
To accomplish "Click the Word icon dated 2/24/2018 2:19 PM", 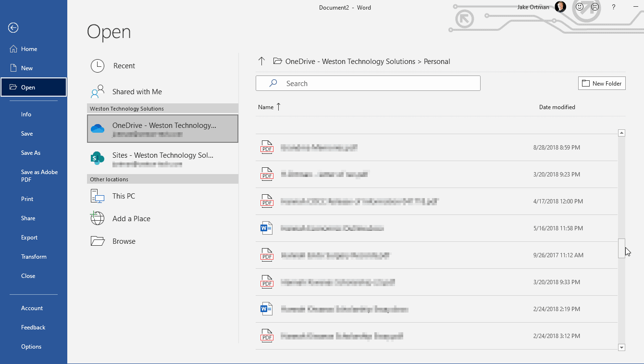I will point(267,309).
